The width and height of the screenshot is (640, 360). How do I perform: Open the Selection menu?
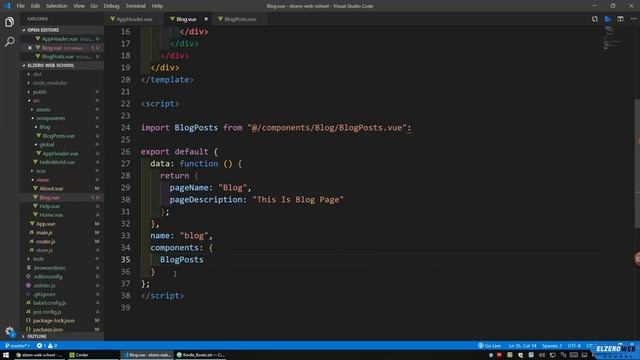[x=56, y=6]
